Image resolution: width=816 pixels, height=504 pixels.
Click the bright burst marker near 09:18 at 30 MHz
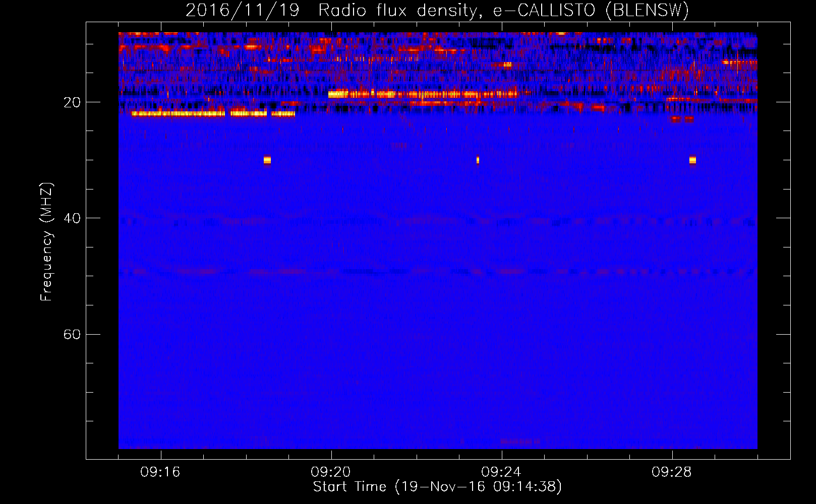click(x=267, y=160)
